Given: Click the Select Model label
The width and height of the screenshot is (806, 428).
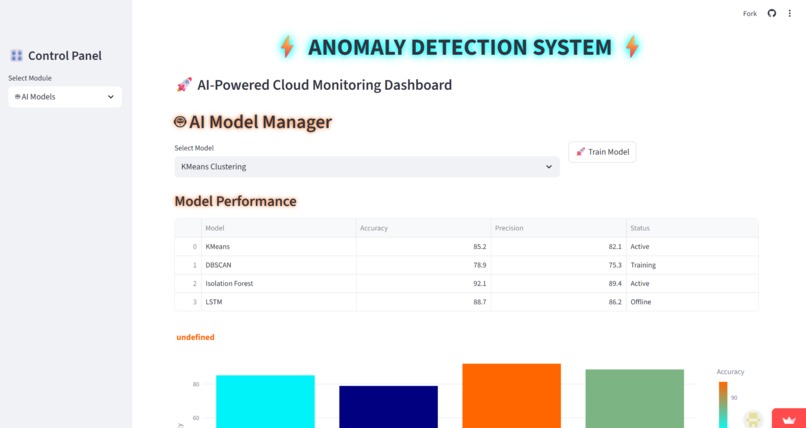Looking at the screenshot, I should coord(194,148).
